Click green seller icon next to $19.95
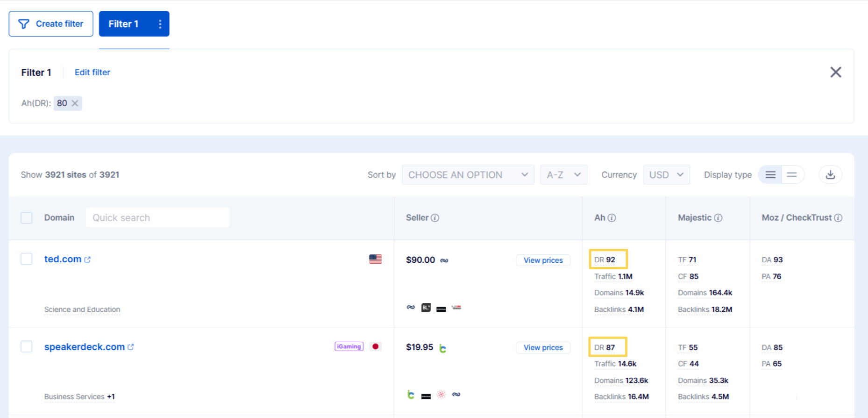Viewport: 868px width, 418px height. point(442,348)
